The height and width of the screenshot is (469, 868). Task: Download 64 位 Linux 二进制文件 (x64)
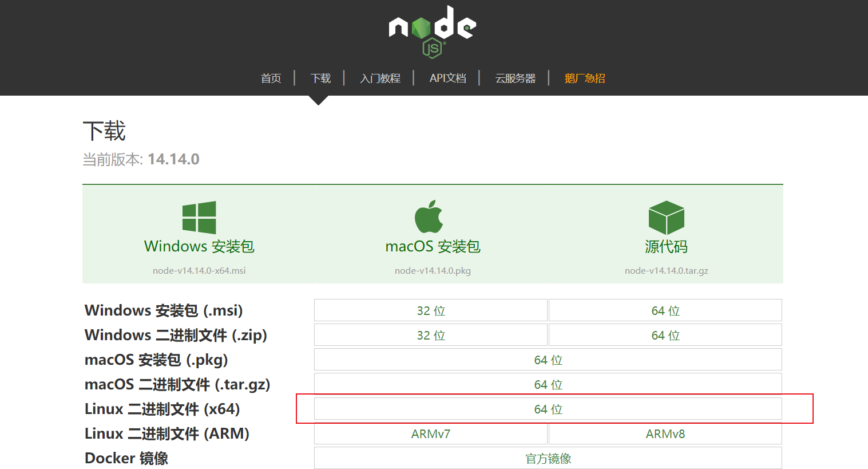click(x=548, y=409)
